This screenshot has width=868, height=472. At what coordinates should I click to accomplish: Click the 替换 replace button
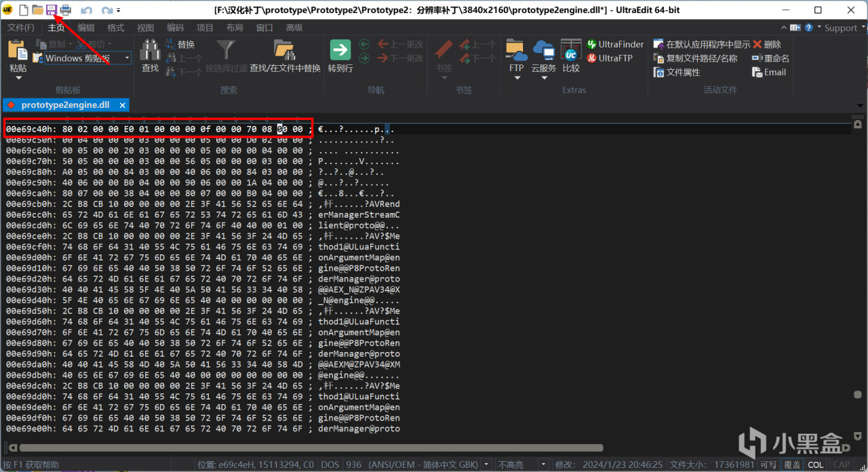click(179, 45)
